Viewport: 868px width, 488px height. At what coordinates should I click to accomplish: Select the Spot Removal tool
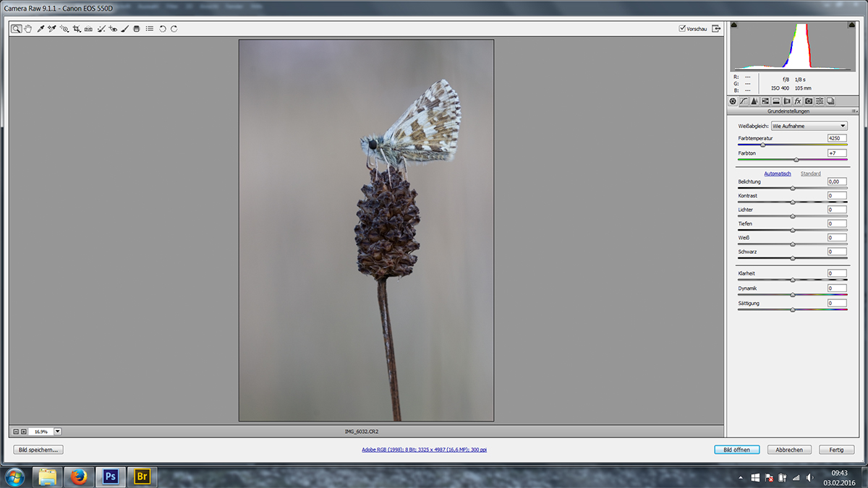pyautogui.click(x=101, y=29)
